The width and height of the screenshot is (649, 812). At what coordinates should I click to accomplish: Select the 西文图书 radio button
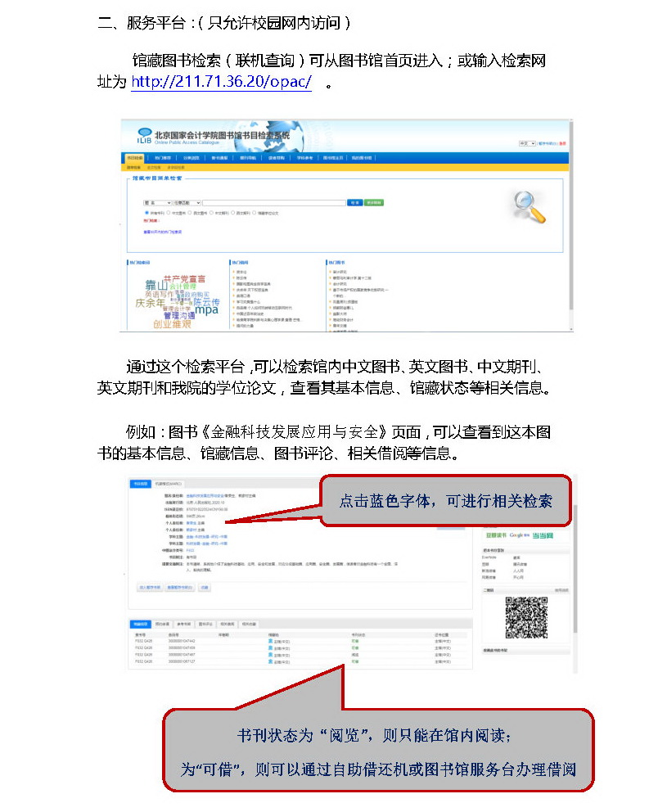click(190, 213)
